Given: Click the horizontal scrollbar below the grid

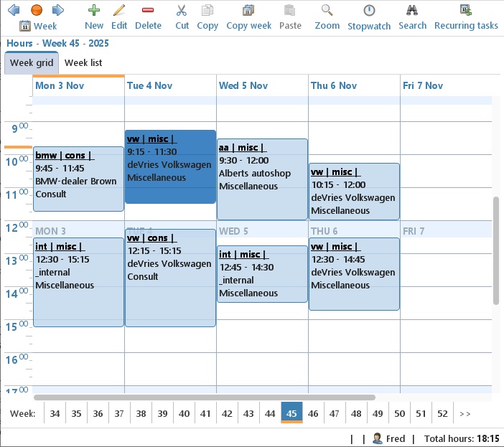Looking at the screenshot, I should (205, 397).
